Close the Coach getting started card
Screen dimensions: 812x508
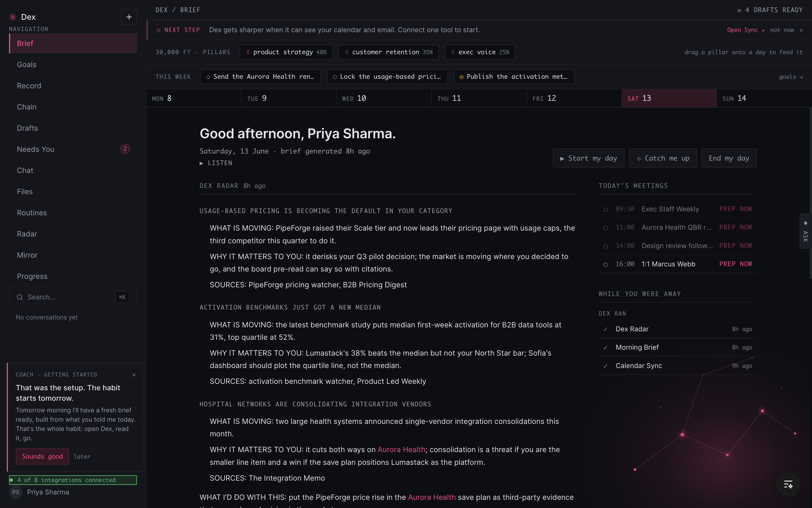coord(134,375)
